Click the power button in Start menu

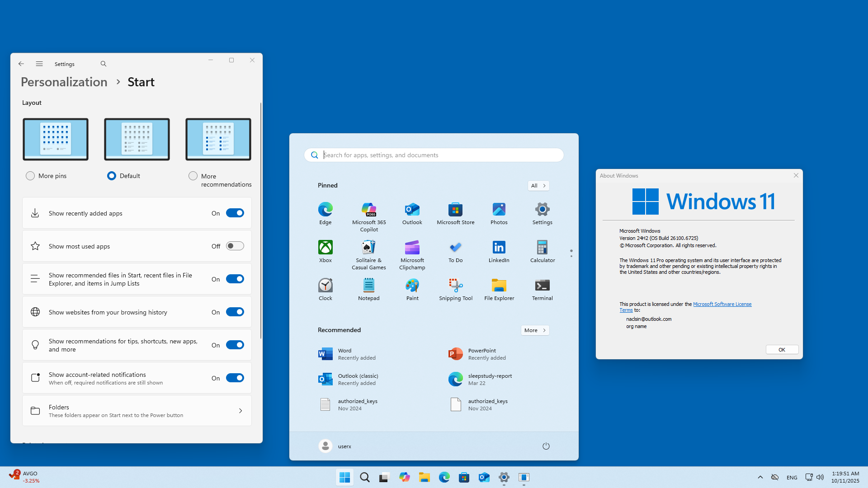pos(546,446)
